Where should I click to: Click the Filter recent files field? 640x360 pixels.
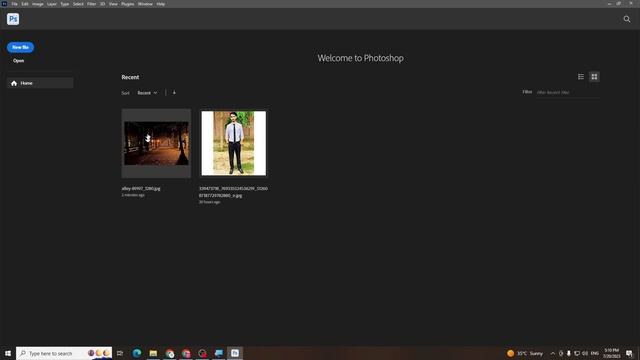pyautogui.click(x=568, y=93)
